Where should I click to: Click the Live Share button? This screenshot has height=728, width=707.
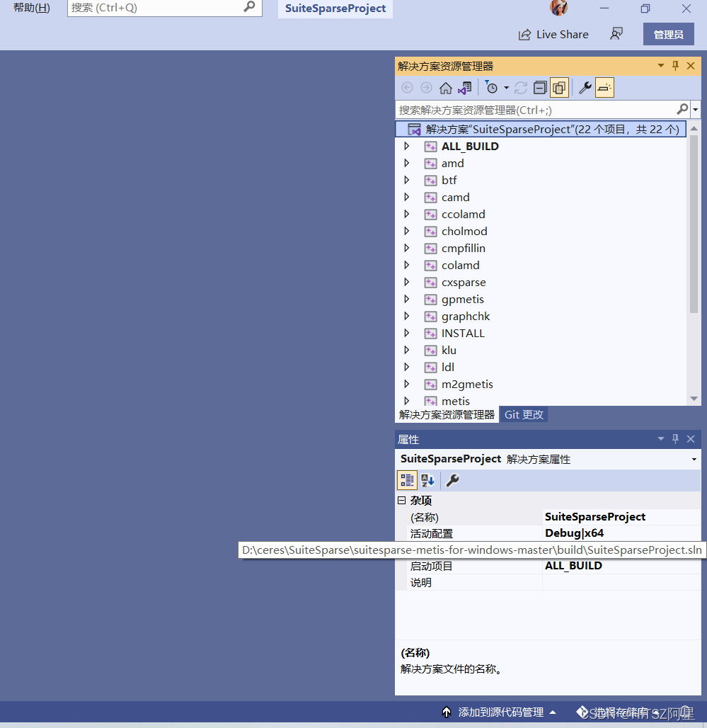pos(553,35)
